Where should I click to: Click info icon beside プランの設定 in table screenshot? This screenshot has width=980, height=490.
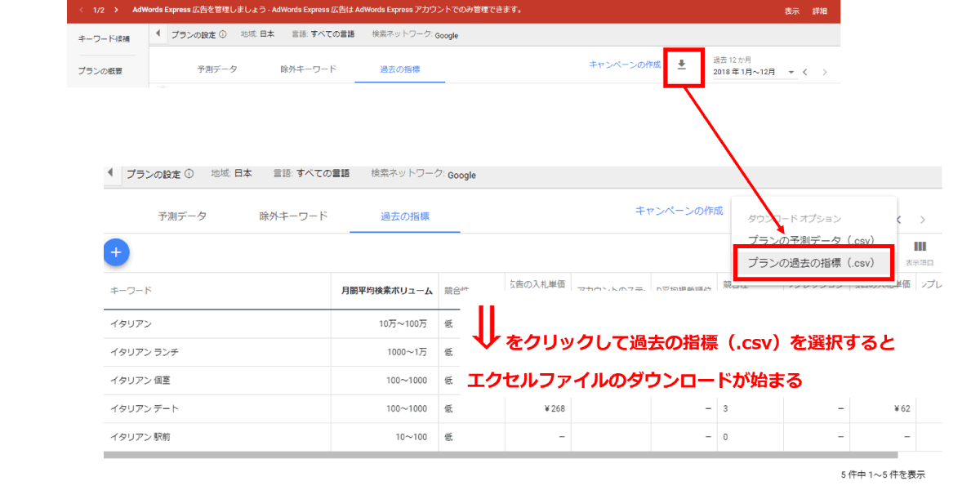pyautogui.click(x=189, y=174)
